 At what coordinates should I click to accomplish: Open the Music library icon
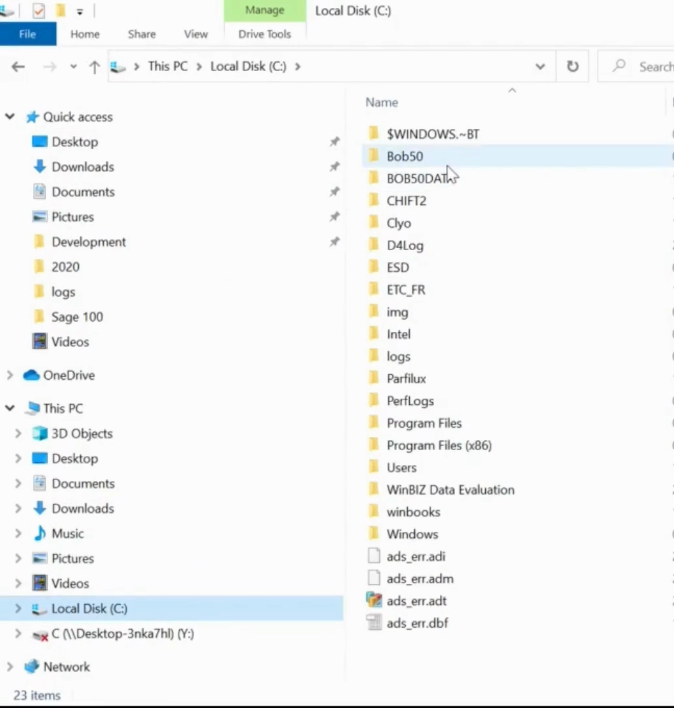[40, 534]
